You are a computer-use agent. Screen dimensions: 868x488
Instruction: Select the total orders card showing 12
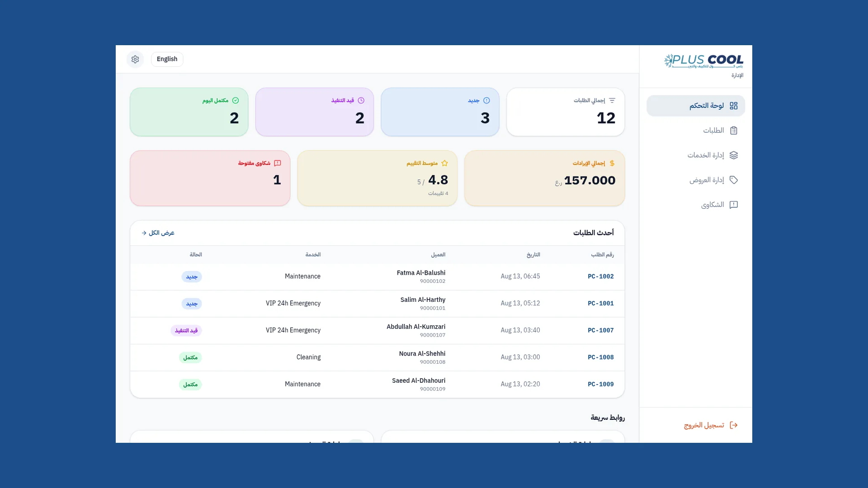[x=566, y=112]
